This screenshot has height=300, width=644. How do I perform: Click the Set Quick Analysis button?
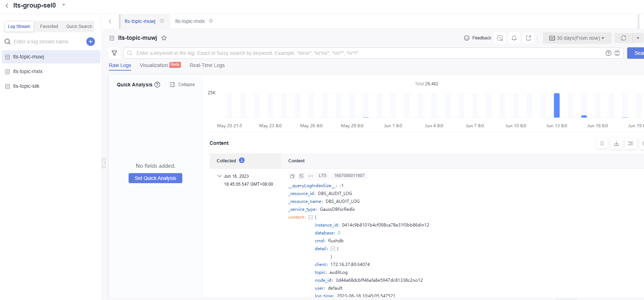(155, 178)
